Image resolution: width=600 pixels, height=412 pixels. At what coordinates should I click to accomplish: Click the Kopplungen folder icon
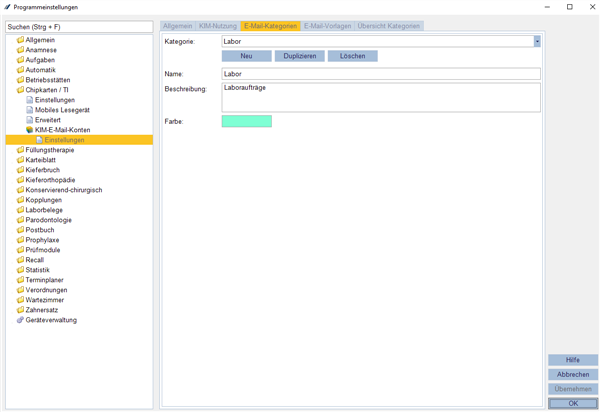(x=20, y=200)
